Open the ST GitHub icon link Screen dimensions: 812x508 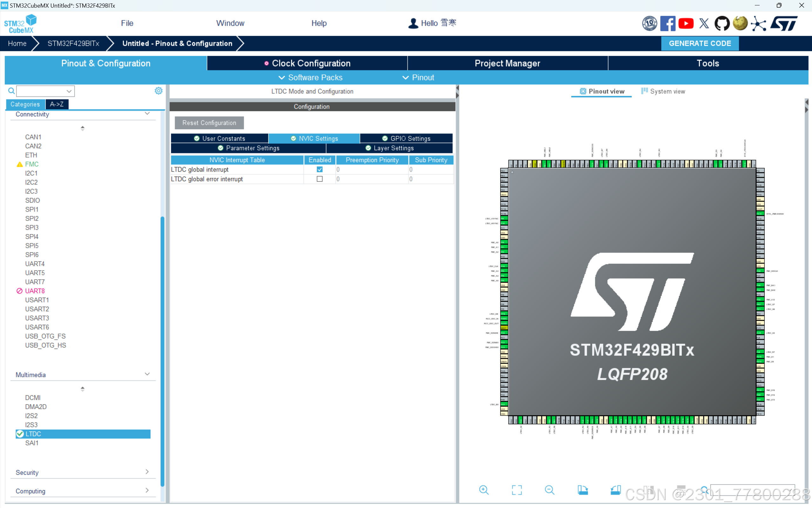point(722,23)
